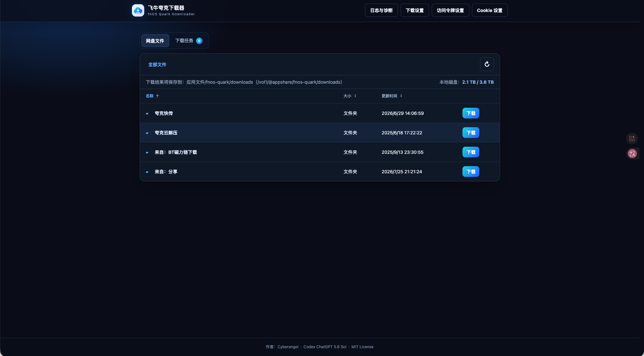Click the fnOS Quark Downloader cloud logo
Viewport: 644px width, 356px height.
point(138,10)
